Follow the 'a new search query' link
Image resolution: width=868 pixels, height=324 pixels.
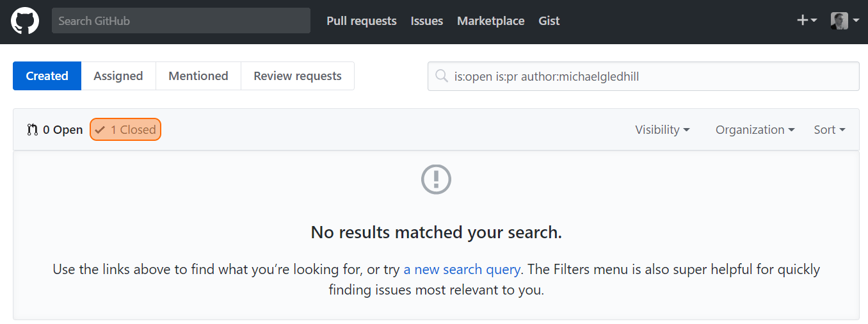point(462,270)
